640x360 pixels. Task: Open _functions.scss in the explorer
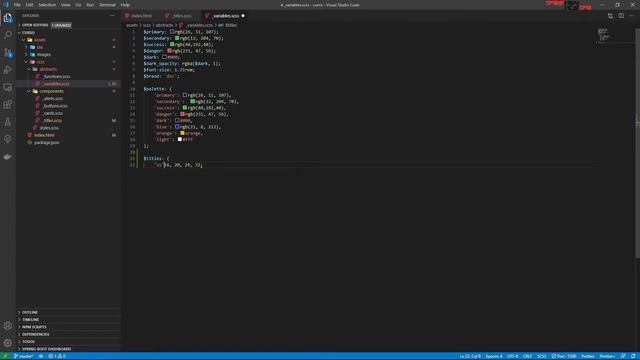tap(57, 77)
